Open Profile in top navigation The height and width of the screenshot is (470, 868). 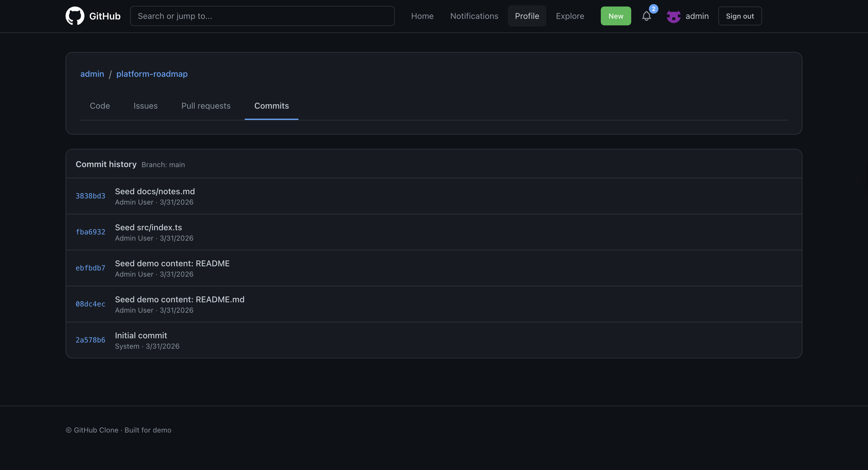tap(527, 16)
